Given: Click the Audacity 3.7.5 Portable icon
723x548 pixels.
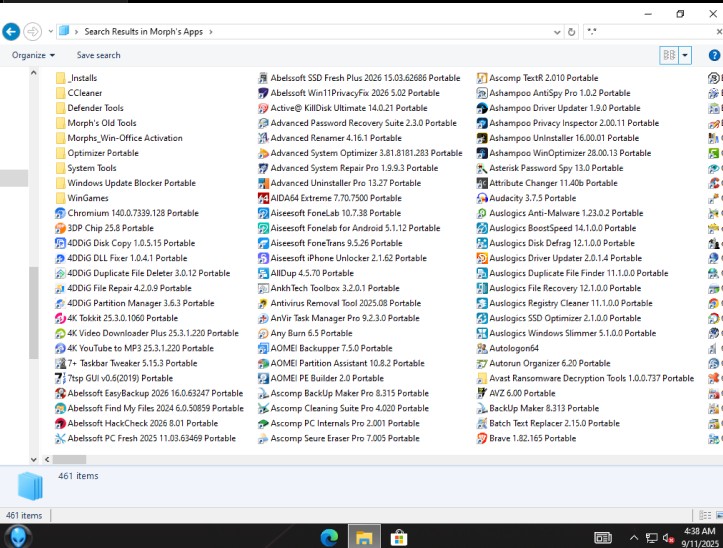Looking at the screenshot, I should (x=482, y=198).
